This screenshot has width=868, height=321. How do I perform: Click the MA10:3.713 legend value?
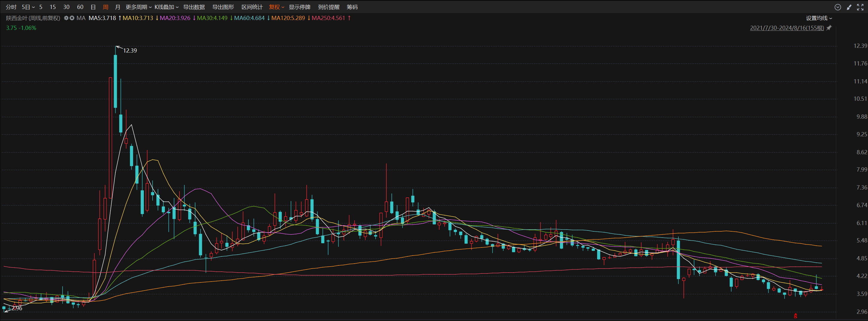click(x=138, y=18)
